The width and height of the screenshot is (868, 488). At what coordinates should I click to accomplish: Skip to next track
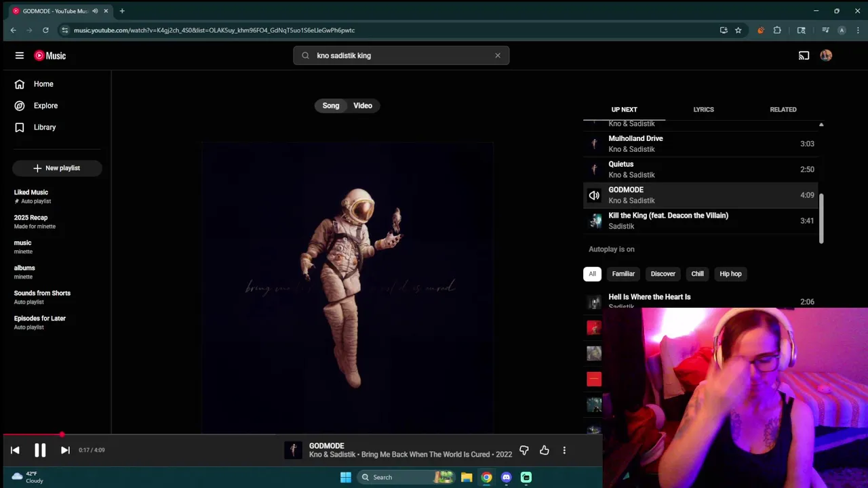pyautogui.click(x=65, y=450)
